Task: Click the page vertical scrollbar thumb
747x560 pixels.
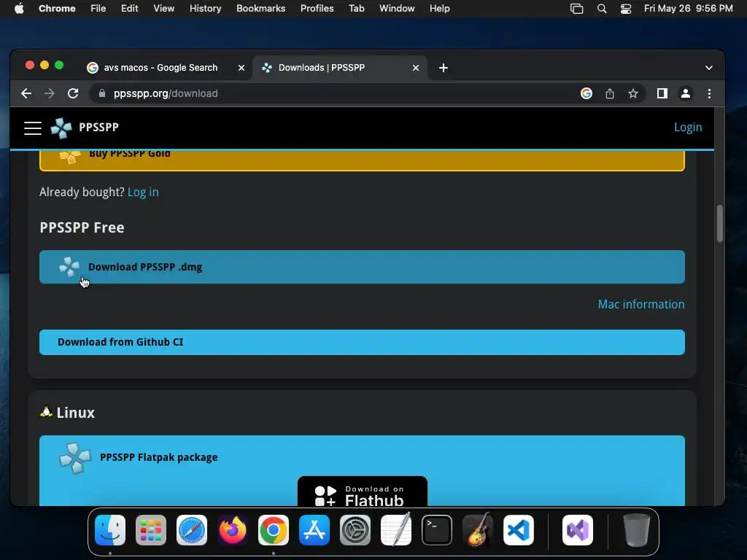Action: (x=720, y=223)
